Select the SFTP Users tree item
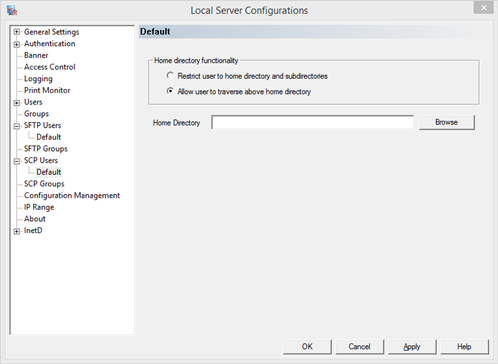 (42, 125)
